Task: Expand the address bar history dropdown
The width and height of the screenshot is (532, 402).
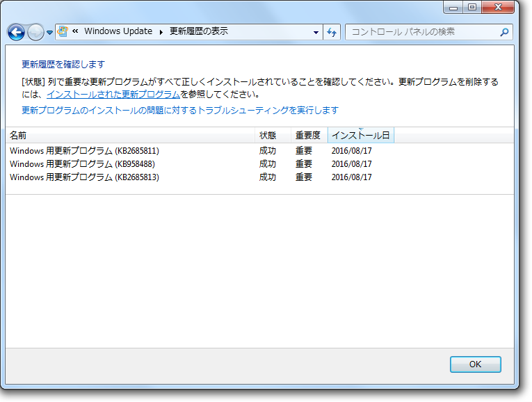Action: coord(316,32)
